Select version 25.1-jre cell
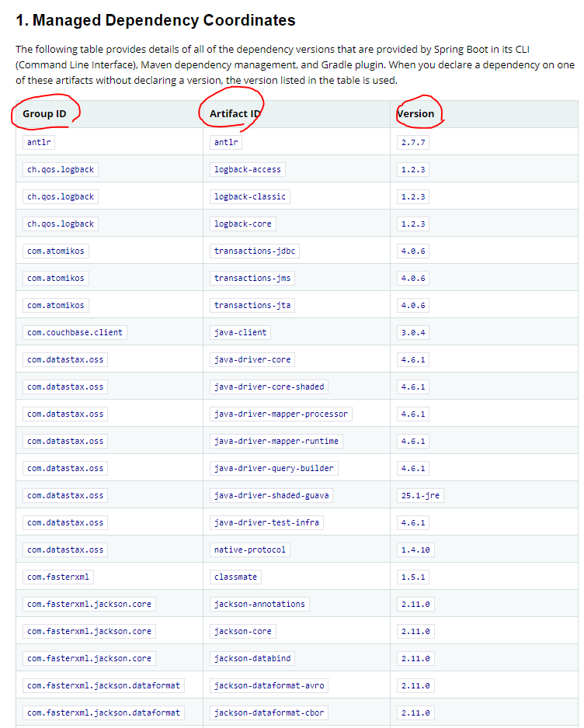Screen dimensions: 584x728 (420, 495)
